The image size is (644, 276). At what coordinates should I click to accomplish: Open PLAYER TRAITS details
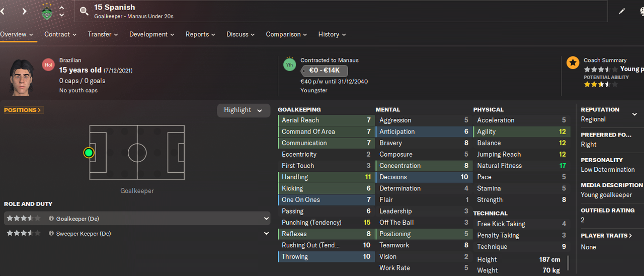pyautogui.click(x=606, y=235)
